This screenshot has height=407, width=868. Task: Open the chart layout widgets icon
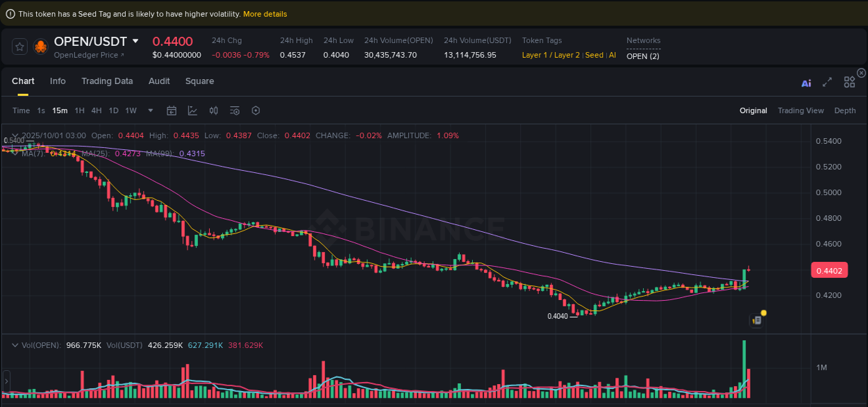pos(849,81)
